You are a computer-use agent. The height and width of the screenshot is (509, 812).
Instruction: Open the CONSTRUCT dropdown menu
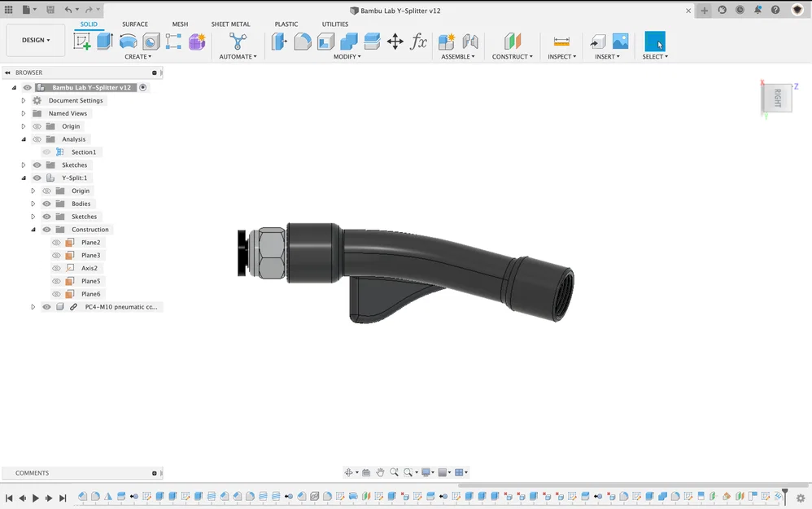click(x=512, y=56)
